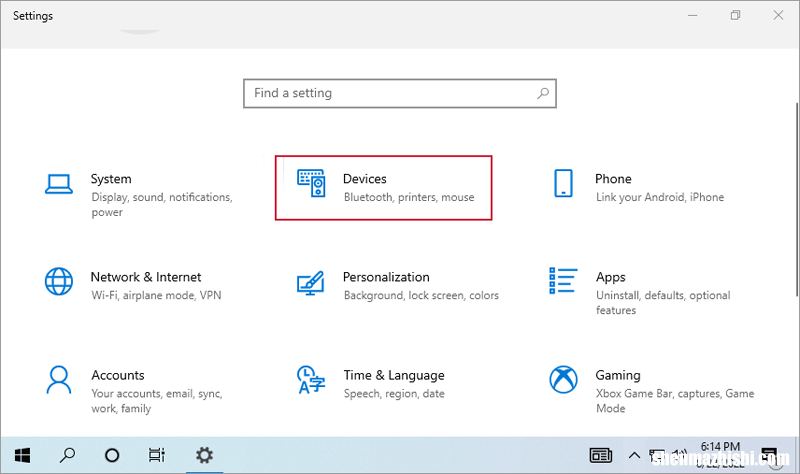Click 'Display, sound, notifications, power' text
This screenshot has width=800, height=474.
pos(162,205)
